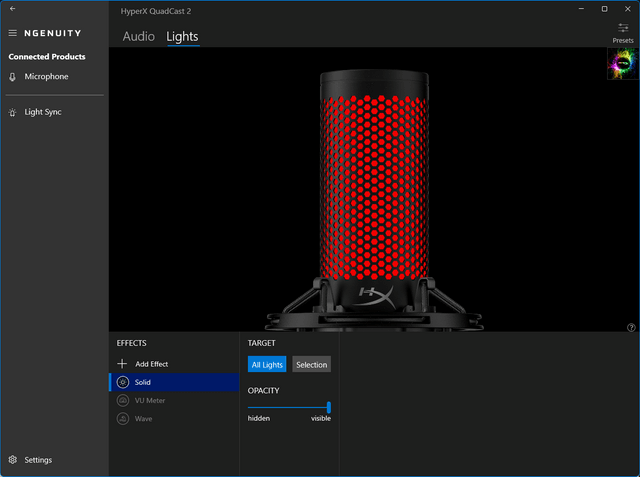Click the NGENUITY logo text
The image size is (640, 477).
point(53,33)
